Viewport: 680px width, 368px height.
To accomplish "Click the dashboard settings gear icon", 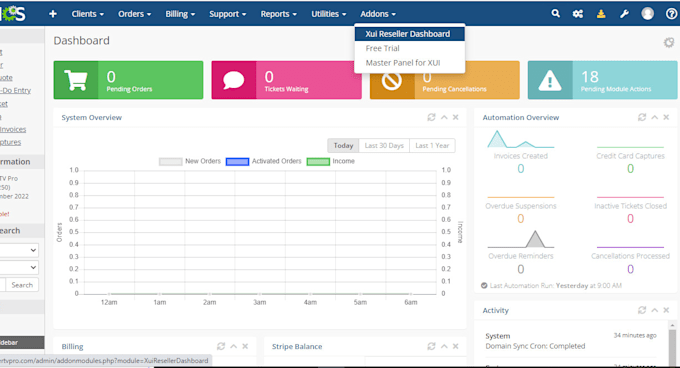I will pyautogui.click(x=669, y=42).
